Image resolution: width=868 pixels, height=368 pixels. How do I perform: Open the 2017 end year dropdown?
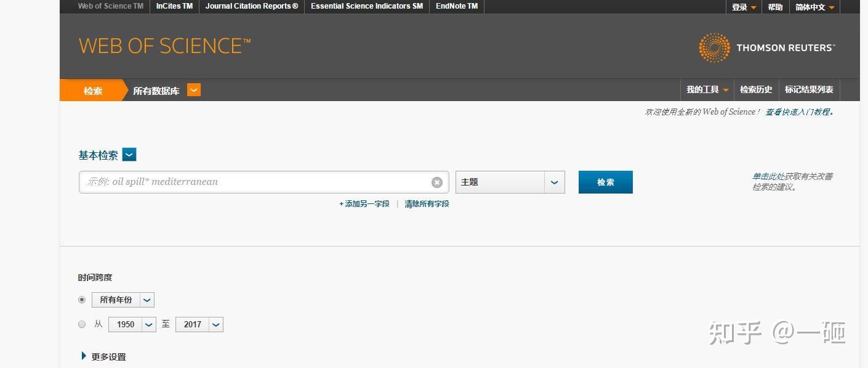click(215, 324)
